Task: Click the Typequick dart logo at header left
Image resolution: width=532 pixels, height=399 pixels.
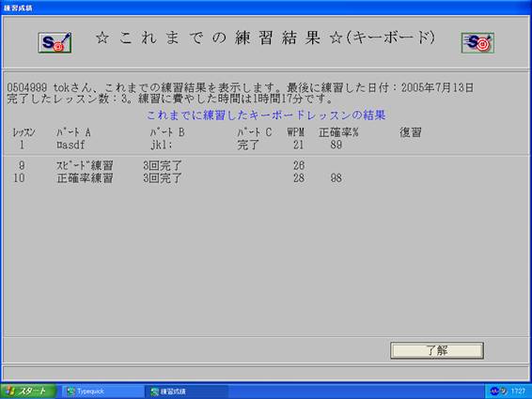Action: tap(55, 42)
